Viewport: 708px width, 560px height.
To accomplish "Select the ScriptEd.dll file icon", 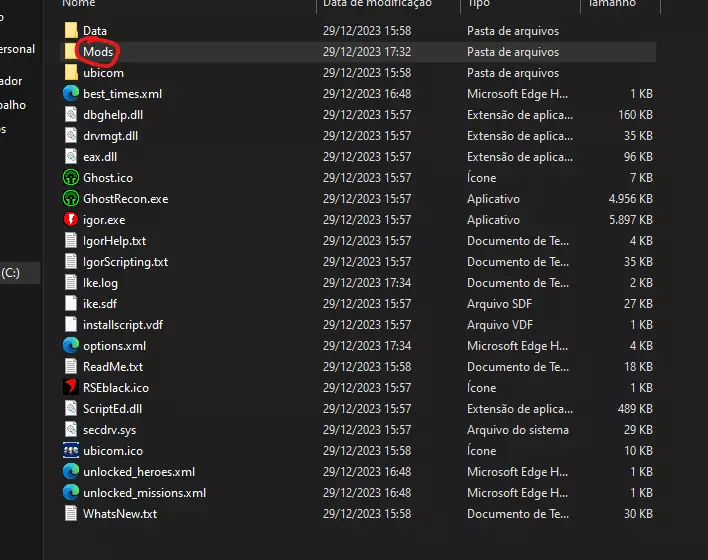I will tap(71, 409).
